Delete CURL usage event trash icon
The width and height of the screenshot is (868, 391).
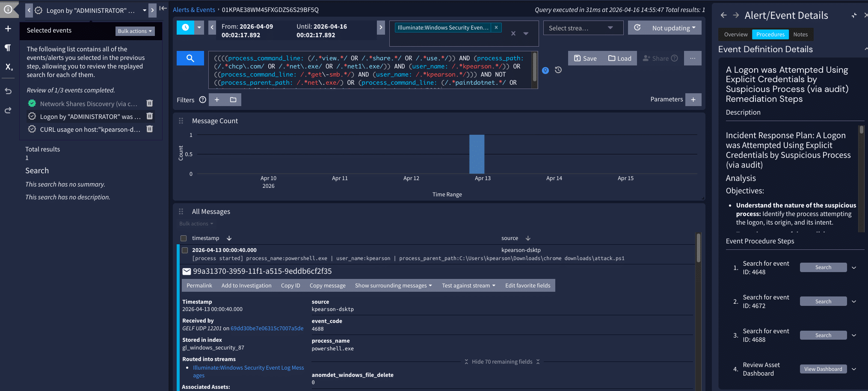150,129
